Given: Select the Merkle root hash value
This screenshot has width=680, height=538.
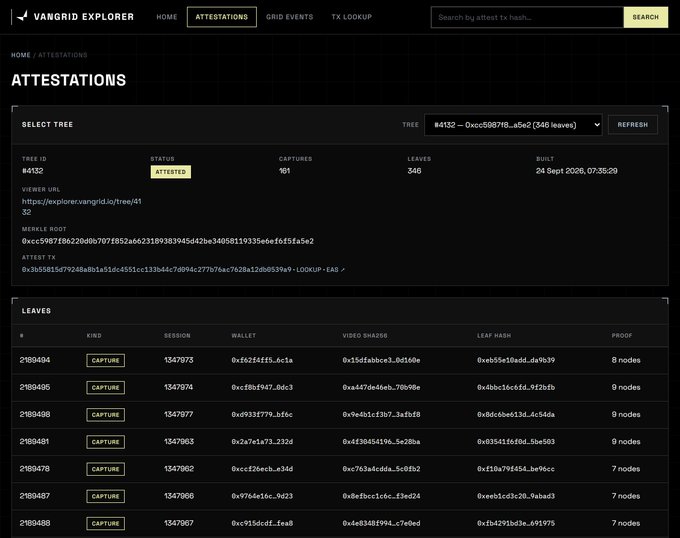Looking at the screenshot, I should click(168, 241).
